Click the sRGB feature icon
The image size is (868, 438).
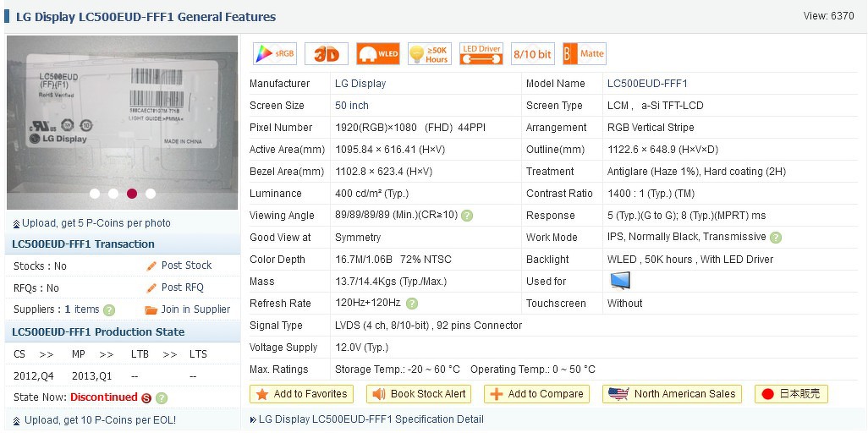pos(275,53)
